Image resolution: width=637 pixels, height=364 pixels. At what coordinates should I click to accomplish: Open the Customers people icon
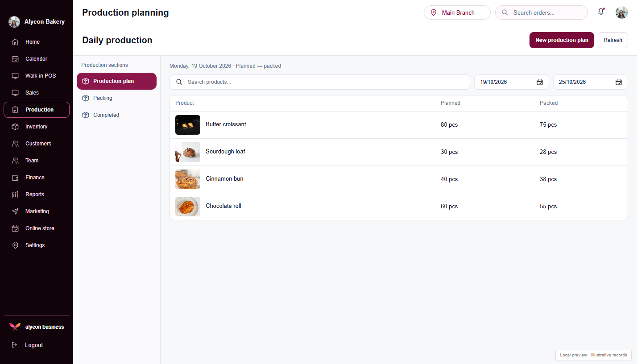(15, 144)
